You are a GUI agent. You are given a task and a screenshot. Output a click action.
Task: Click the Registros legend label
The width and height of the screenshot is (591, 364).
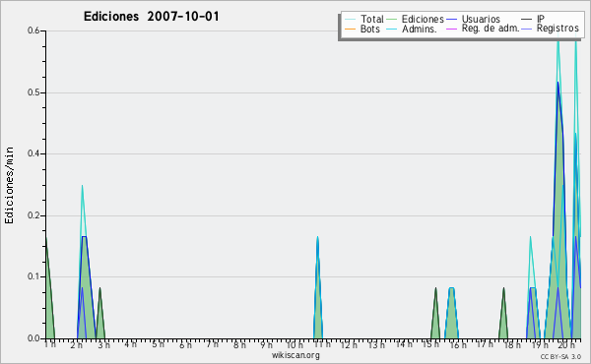click(x=558, y=29)
